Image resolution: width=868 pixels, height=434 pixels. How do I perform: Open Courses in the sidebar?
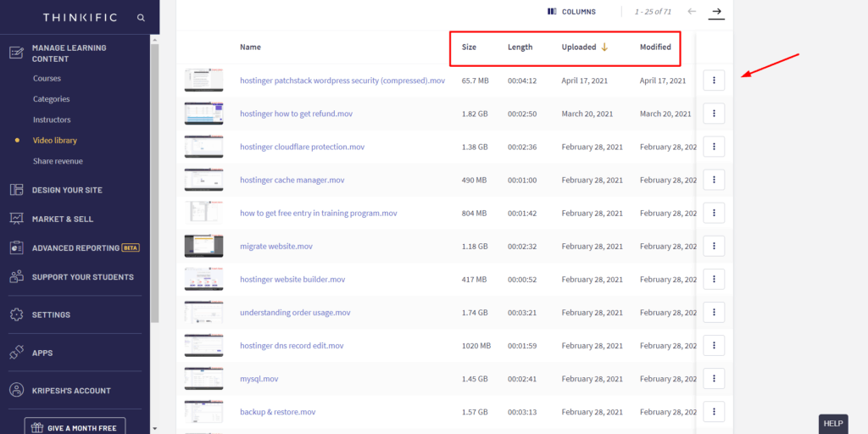[46, 79]
